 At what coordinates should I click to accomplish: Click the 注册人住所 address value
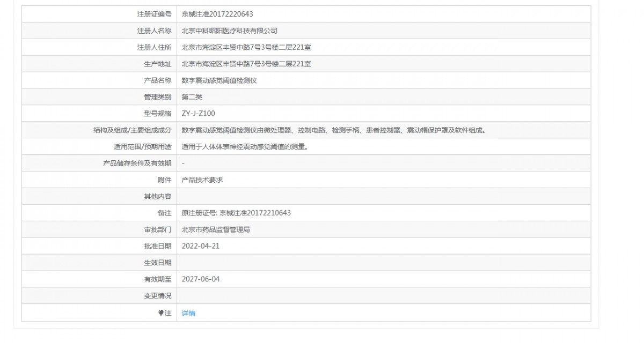(x=246, y=47)
